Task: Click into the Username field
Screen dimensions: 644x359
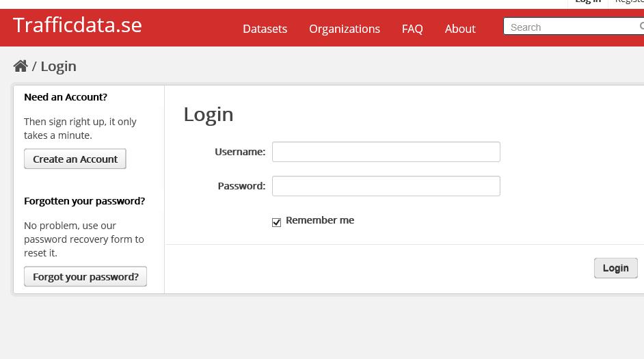Action: 386,152
